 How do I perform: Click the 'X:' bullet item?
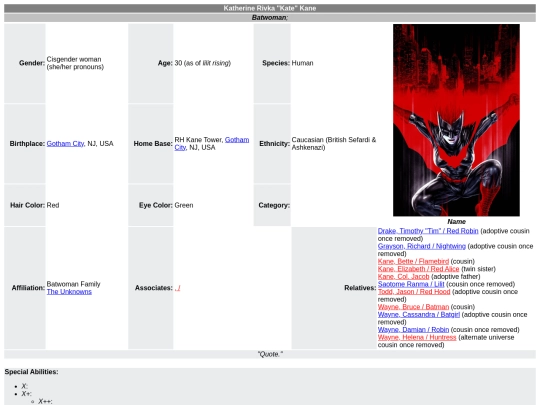pos(24,386)
